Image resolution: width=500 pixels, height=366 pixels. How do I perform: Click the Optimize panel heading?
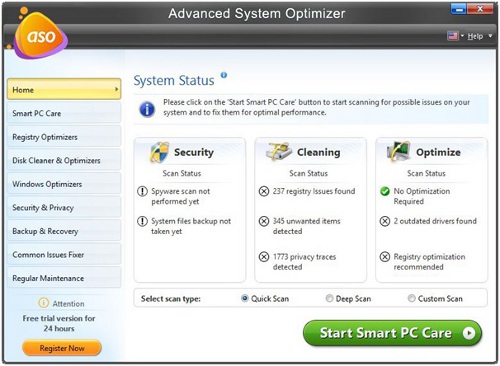pyautogui.click(x=438, y=152)
